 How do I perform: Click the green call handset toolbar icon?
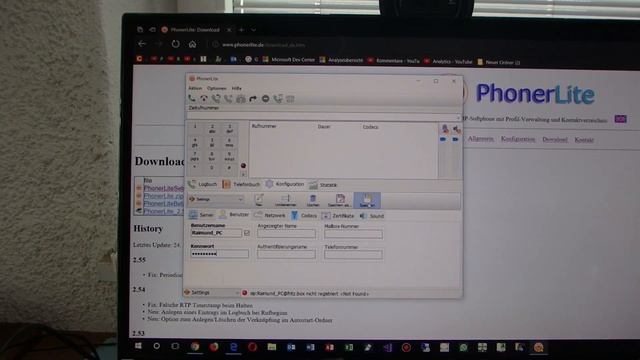coord(191,98)
